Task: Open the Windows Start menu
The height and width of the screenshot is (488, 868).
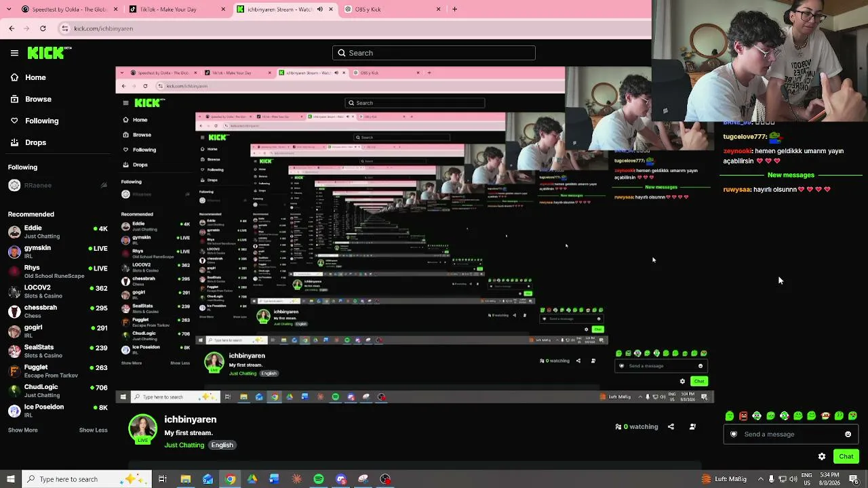Action: 10,479
